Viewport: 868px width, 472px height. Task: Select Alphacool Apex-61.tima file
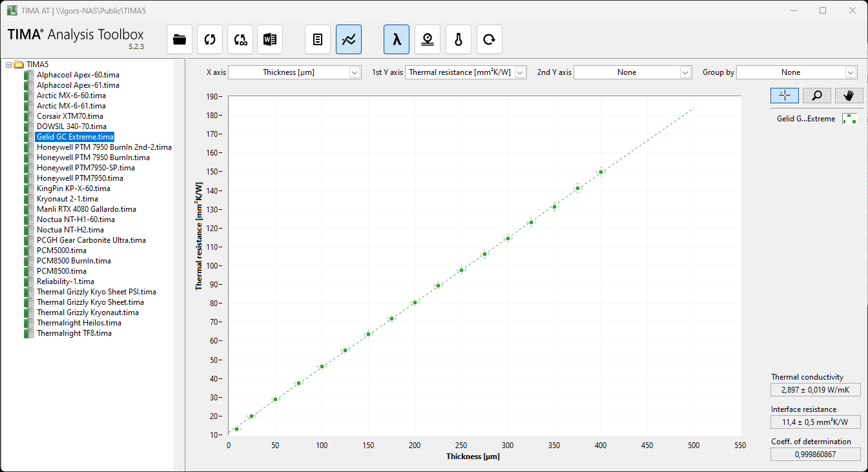click(x=78, y=85)
